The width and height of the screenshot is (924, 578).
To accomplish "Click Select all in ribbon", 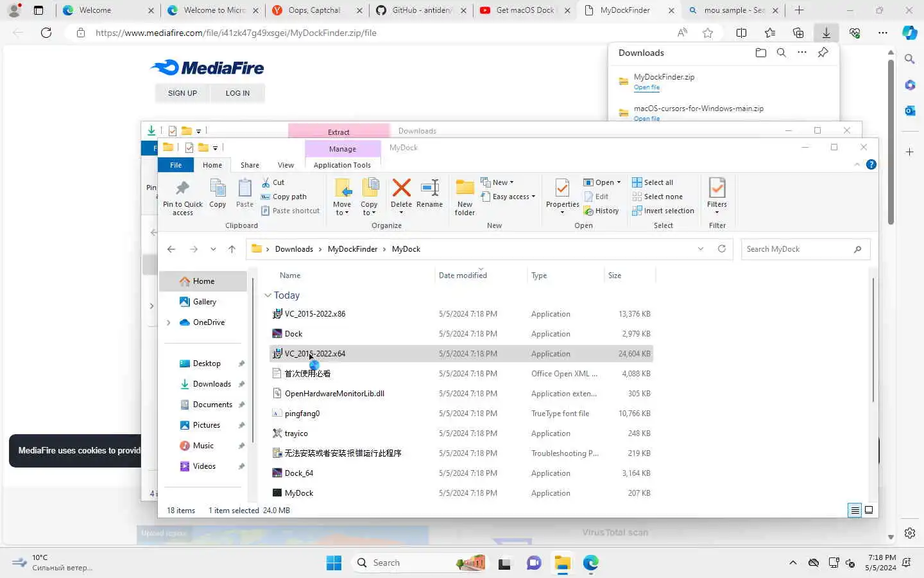I will point(653,182).
